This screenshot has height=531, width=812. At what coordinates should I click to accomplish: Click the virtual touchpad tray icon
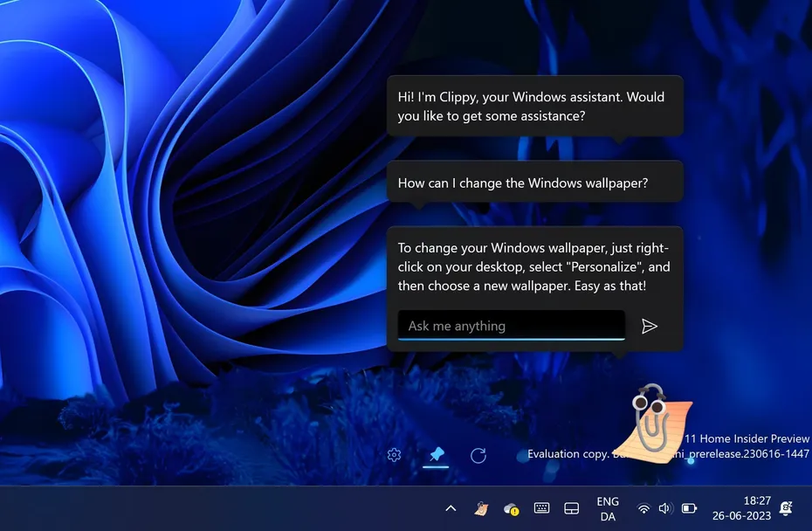571,508
